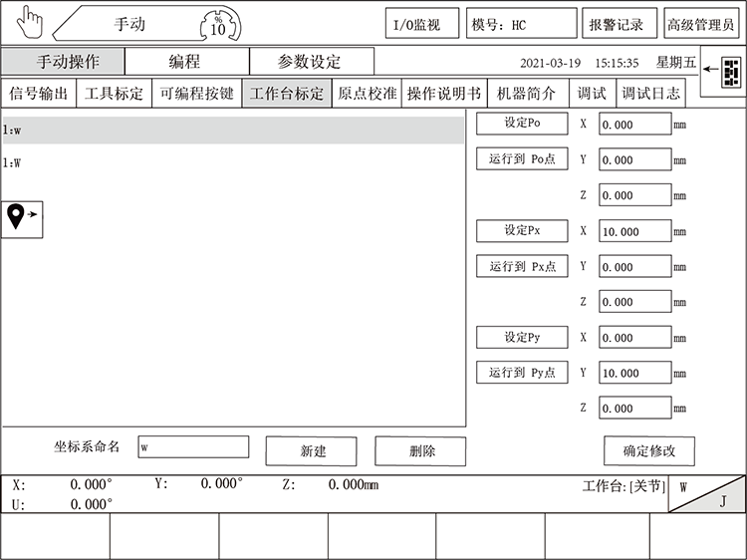The height and width of the screenshot is (560, 747).
Task: Click the 新建 button
Action: tap(313, 451)
